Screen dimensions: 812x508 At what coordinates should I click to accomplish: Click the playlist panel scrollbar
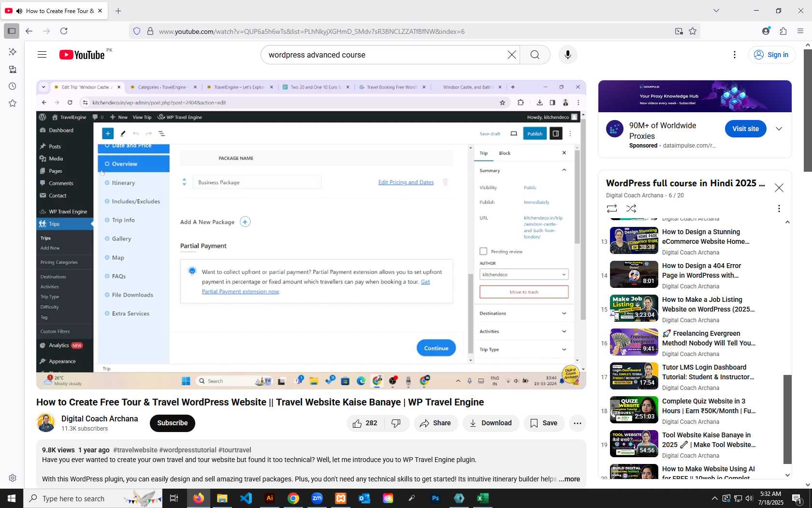787,418
